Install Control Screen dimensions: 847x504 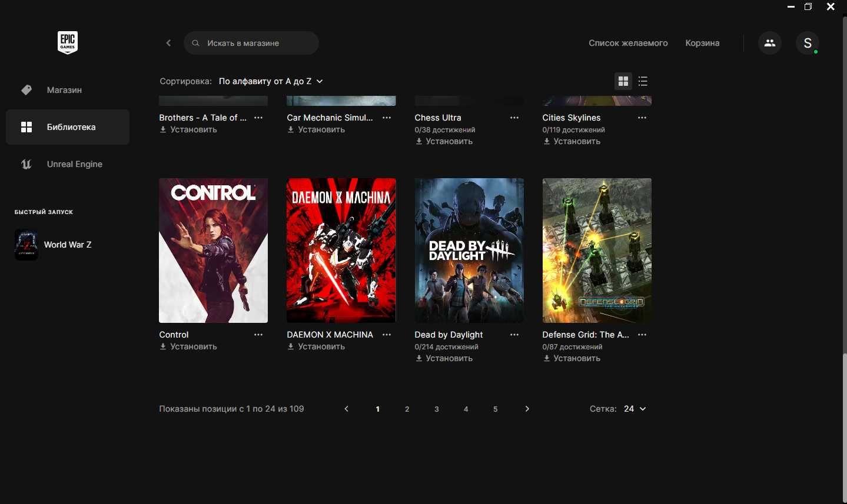pyautogui.click(x=188, y=346)
